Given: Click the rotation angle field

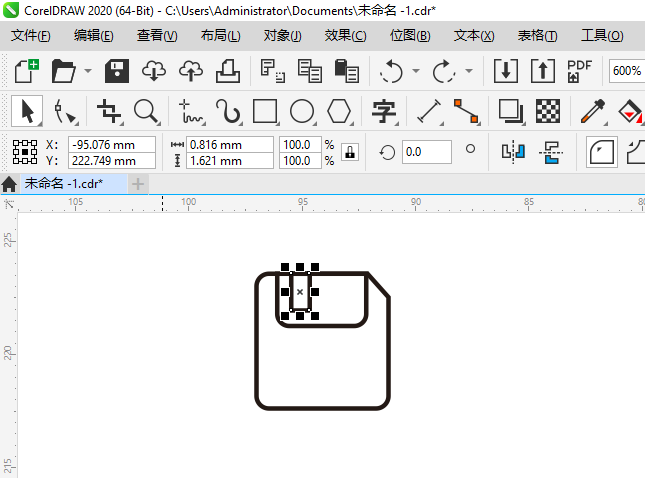Looking at the screenshot, I should (x=427, y=152).
